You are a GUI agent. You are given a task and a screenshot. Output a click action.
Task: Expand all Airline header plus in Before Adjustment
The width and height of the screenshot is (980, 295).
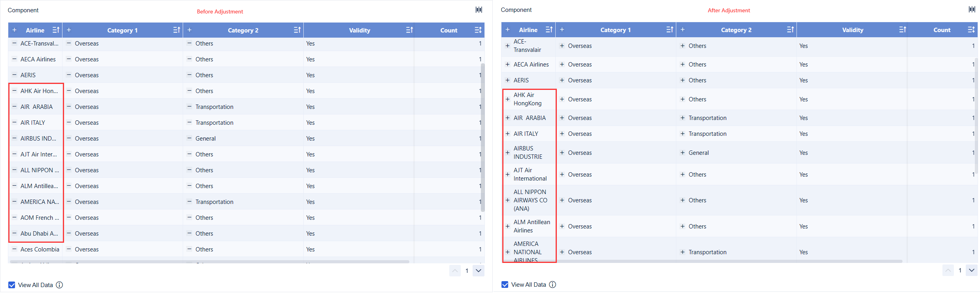pyautogui.click(x=14, y=30)
